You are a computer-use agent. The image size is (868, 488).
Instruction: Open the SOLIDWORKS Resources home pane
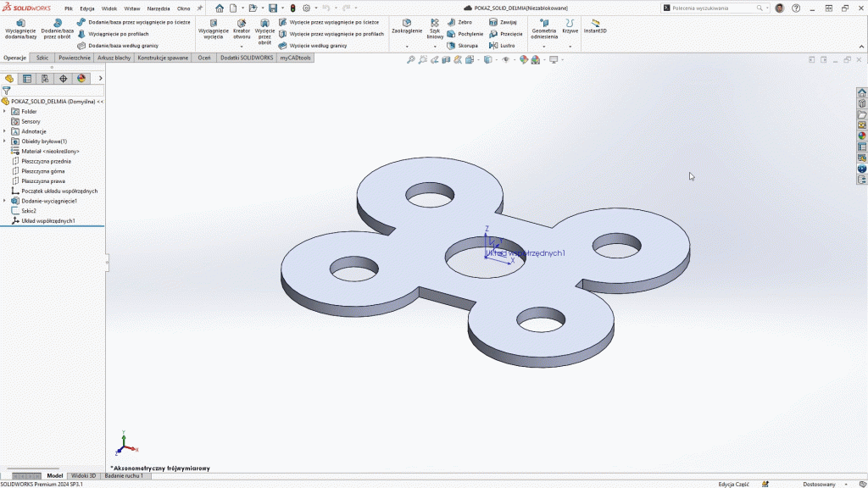pos(862,92)
